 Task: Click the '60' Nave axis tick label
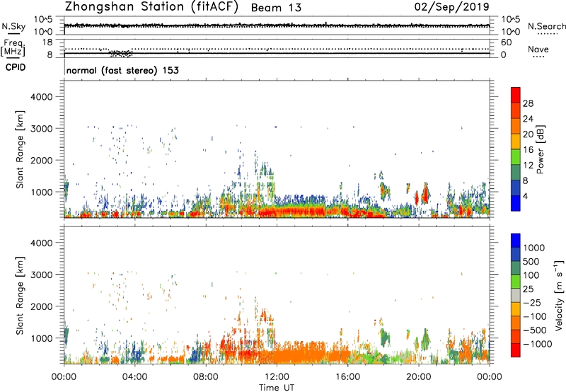[506, 42]
